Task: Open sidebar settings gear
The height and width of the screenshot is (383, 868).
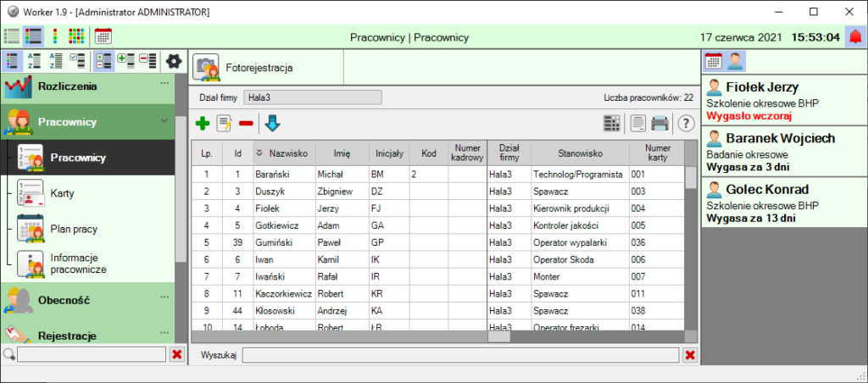Action: tap(174, 61)
